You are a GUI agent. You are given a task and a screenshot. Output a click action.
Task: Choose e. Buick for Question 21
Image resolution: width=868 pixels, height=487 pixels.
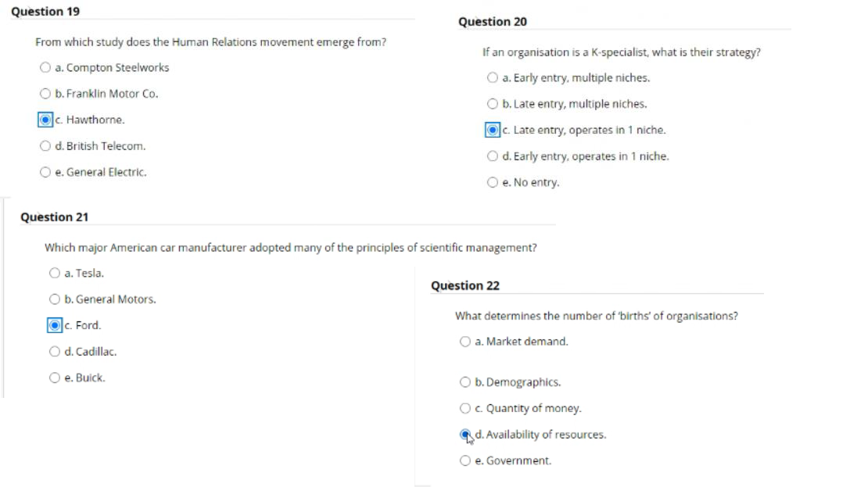point(54,378)
